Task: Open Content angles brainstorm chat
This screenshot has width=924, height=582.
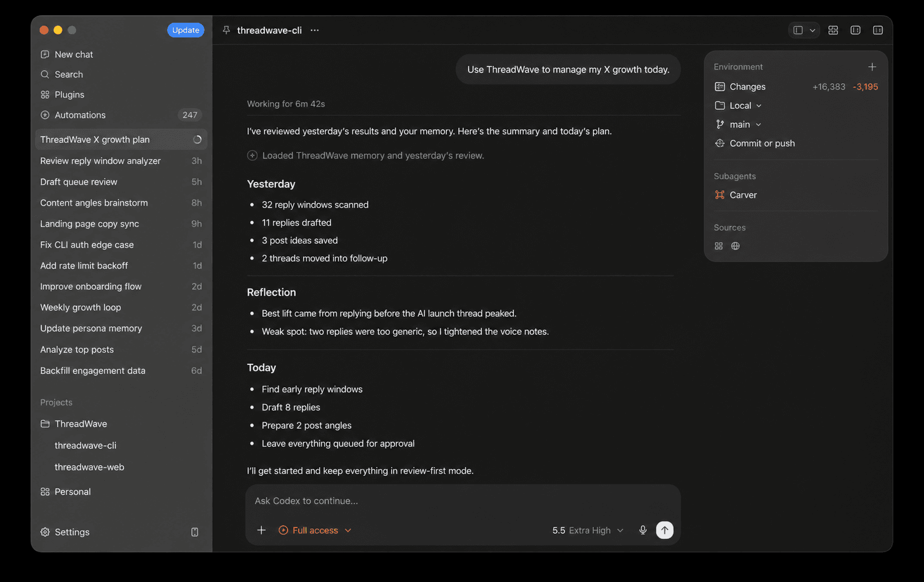Action: click(121, 203)
